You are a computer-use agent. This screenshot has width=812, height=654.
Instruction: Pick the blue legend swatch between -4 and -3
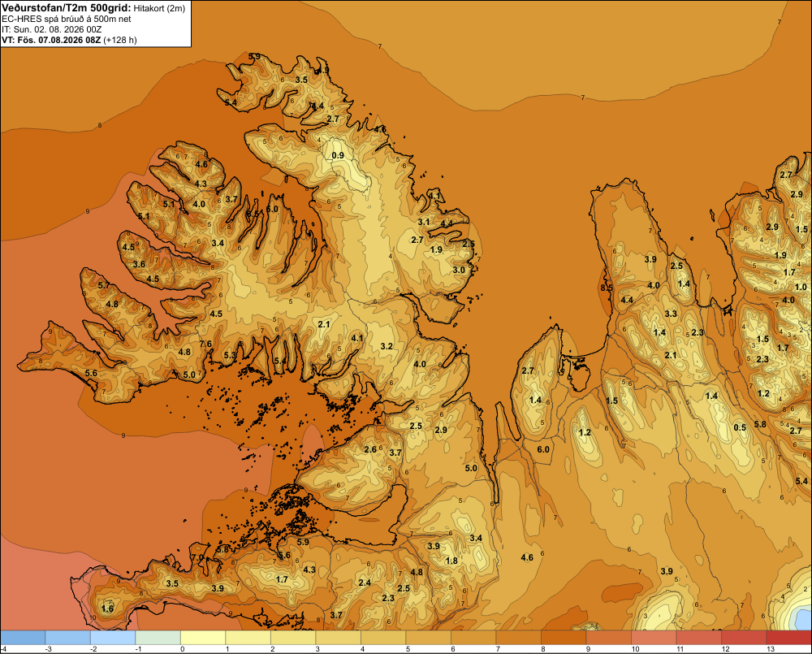tap(23, 638)
